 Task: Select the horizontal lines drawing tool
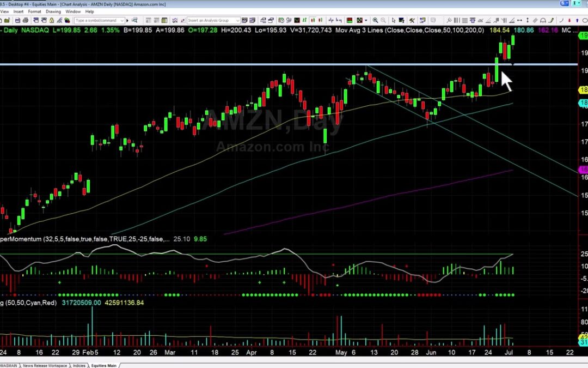click(x=464, y=20)
